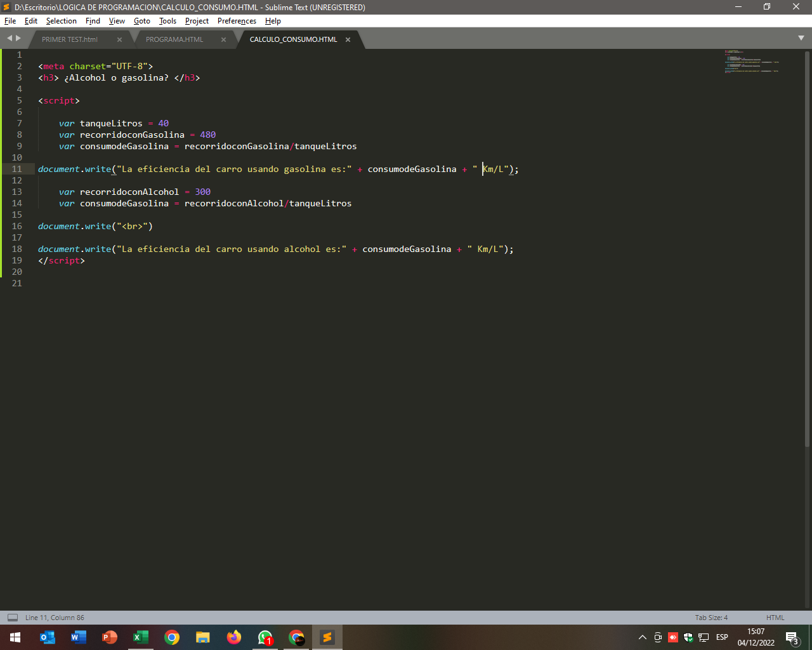Image resolution: width=812 pixels, height=650 pixels.
Task: Click line number 11 in gutter
Action: (x=17, y=169)
